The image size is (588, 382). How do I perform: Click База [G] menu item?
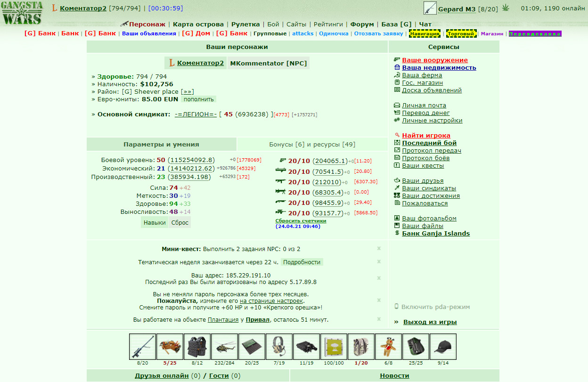click(396, 24)
